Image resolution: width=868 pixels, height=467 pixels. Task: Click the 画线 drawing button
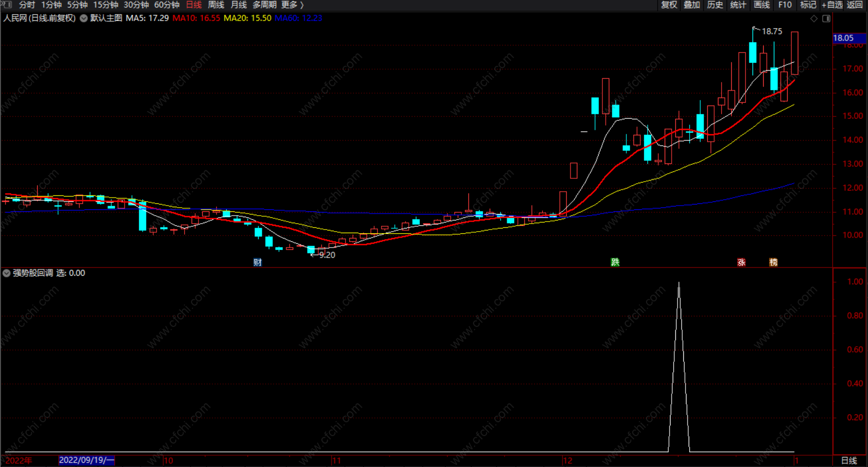coord(762,5)
